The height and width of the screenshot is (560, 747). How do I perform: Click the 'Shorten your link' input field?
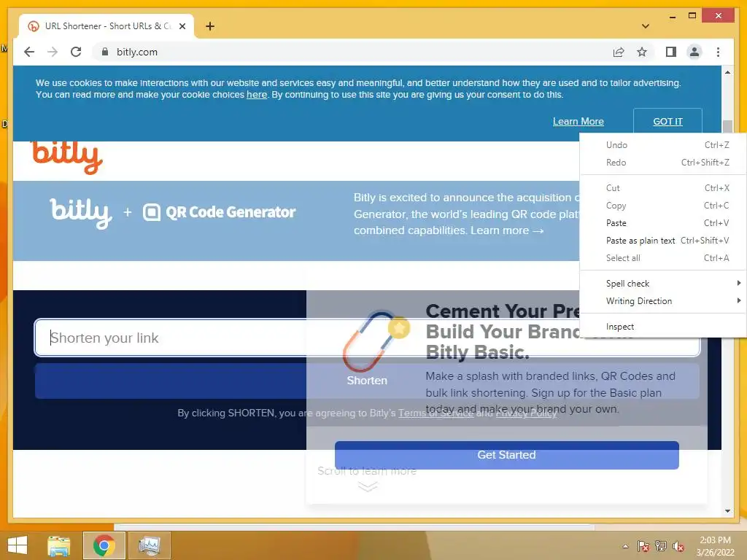pos(367,338)
